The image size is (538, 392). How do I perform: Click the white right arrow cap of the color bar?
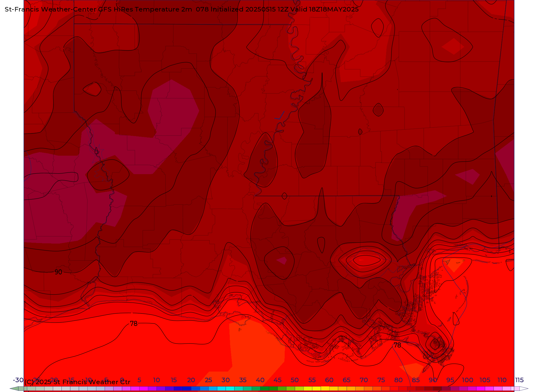pyautogui.click(x=524, y=389)
